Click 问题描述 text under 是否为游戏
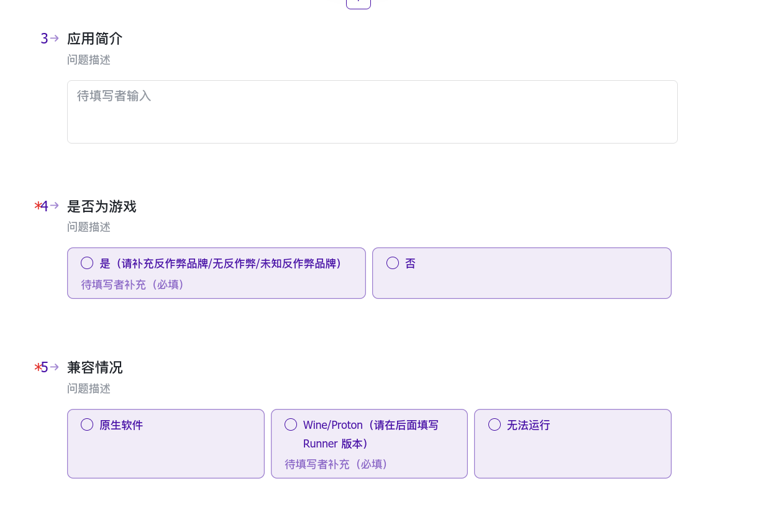 click(89, 227)
